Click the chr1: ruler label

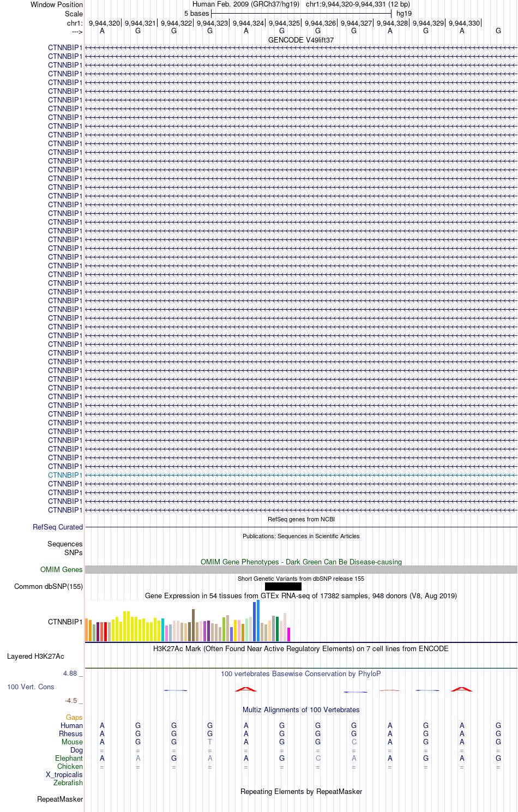point(75,23)
